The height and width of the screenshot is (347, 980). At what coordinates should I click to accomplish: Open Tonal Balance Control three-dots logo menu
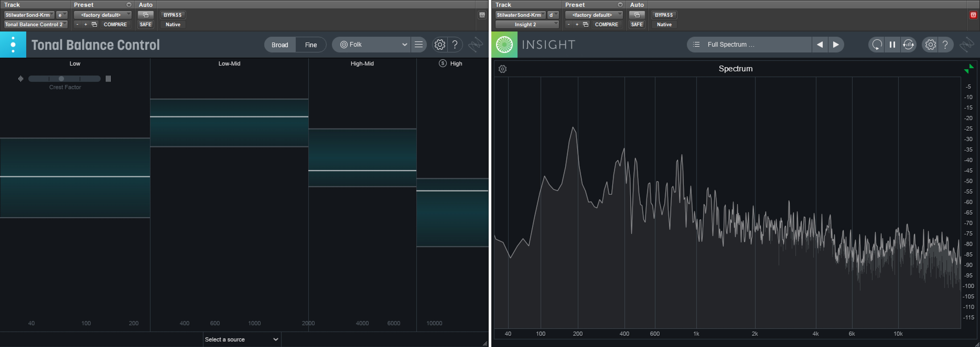tap(13, 45)
